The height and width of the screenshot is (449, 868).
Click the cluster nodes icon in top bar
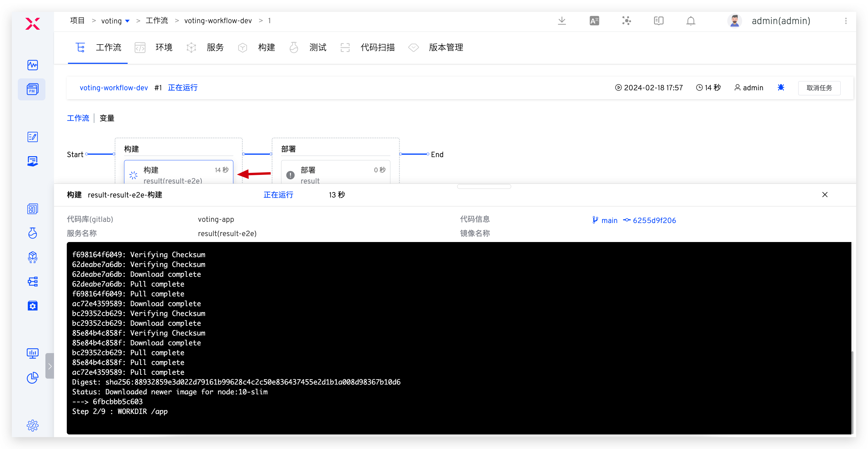[626, 20]
